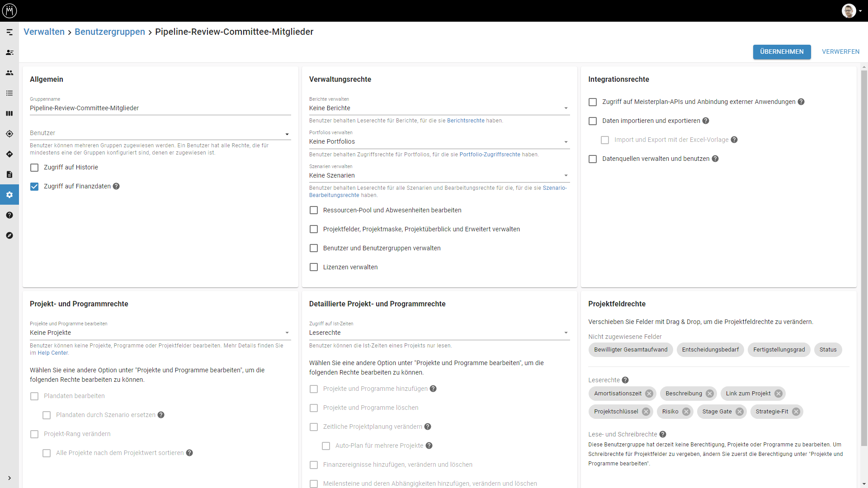This screenshot has height=488, width=868.
Task: Open the Berichte verwalten dropdown
Action: point(439,108)
